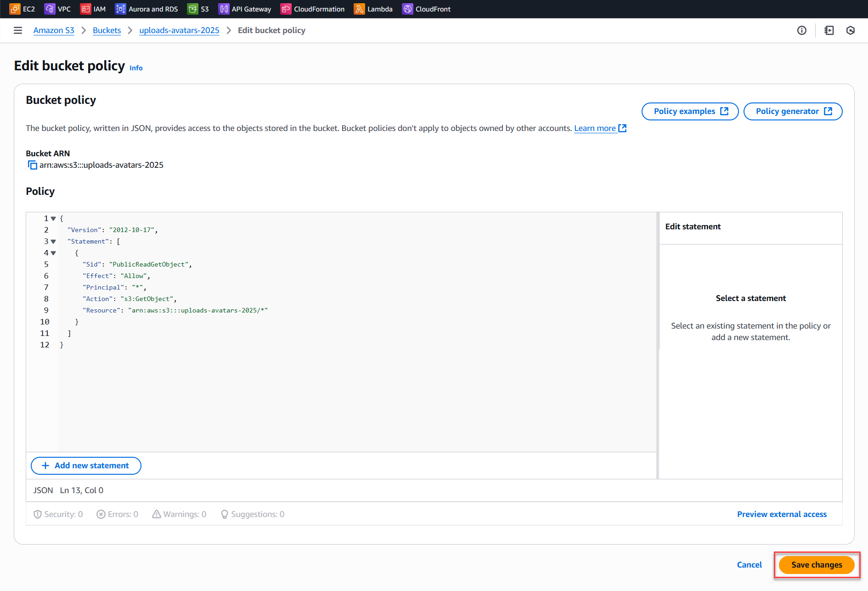Click the "Effect": "Allow" line
This screenshot has width=868, height=591.
tap(116, 276)
